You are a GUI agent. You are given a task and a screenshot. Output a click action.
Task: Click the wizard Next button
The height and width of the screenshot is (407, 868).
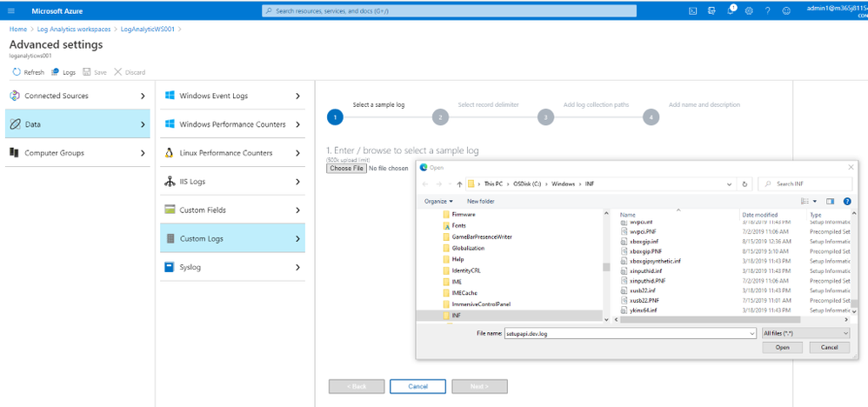click(479, 386)
